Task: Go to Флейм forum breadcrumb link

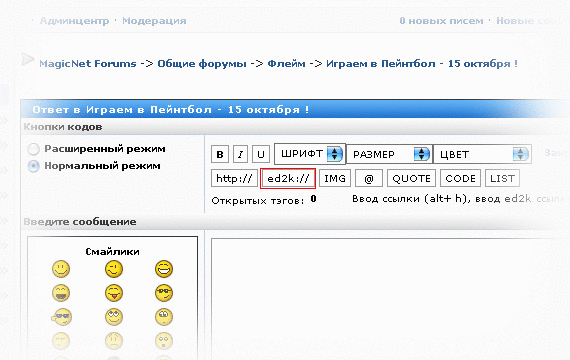Action: point(286,64)
